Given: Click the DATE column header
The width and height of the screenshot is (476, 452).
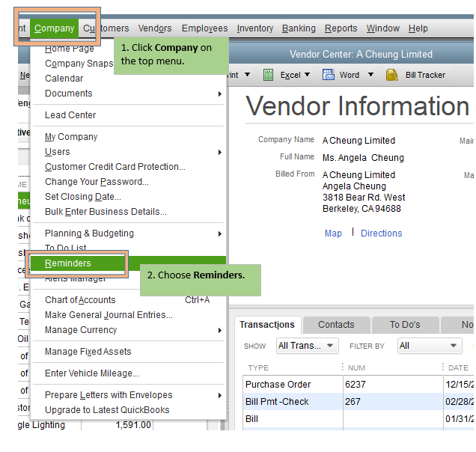Looking at the screenshot, I should 458,368.
